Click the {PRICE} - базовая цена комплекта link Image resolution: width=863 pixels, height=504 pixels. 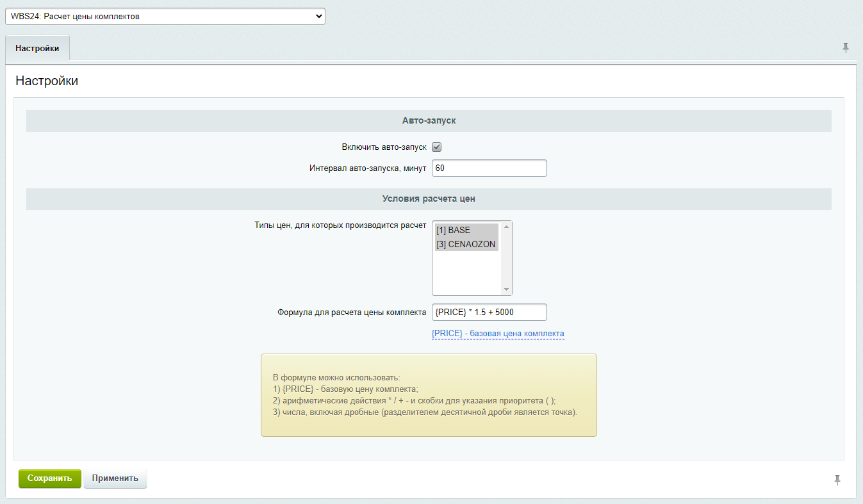coord(498,334)
